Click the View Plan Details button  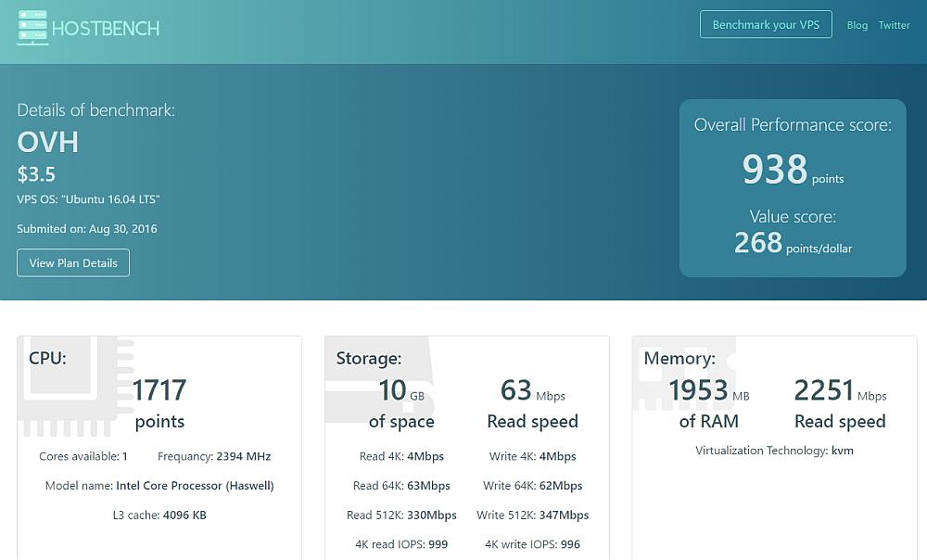click(x=73, y=263)
